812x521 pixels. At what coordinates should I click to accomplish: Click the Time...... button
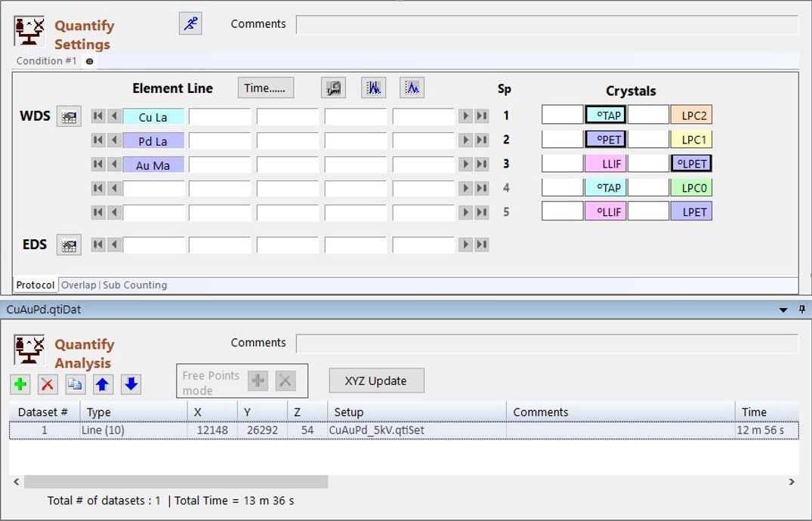266,88
